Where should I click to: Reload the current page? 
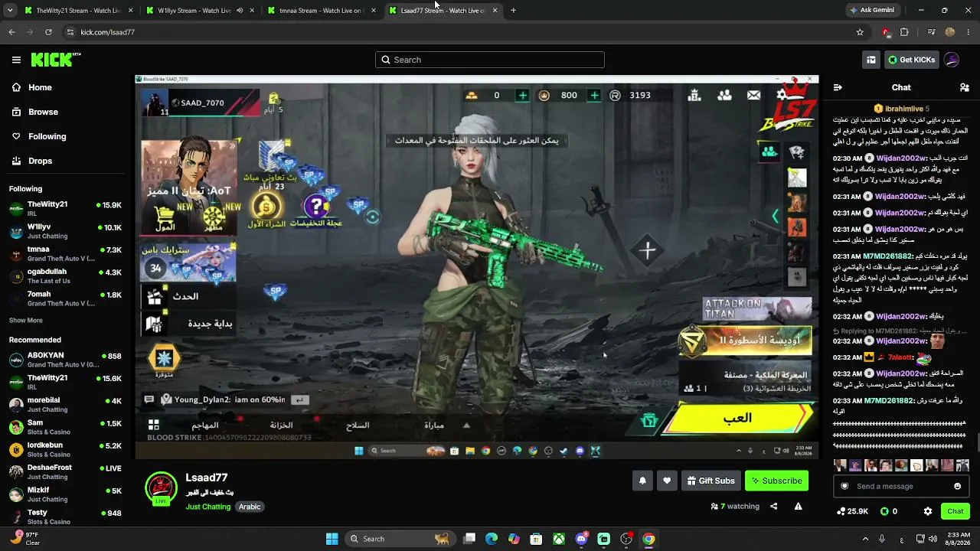(x=48, y=32)
